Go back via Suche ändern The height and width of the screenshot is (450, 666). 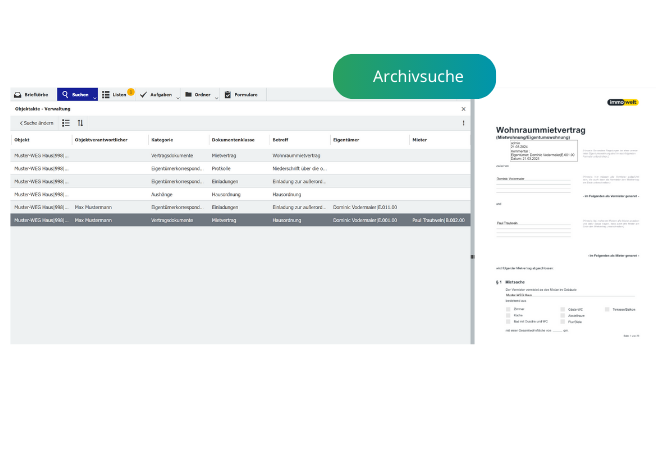(x=37, y=123)
